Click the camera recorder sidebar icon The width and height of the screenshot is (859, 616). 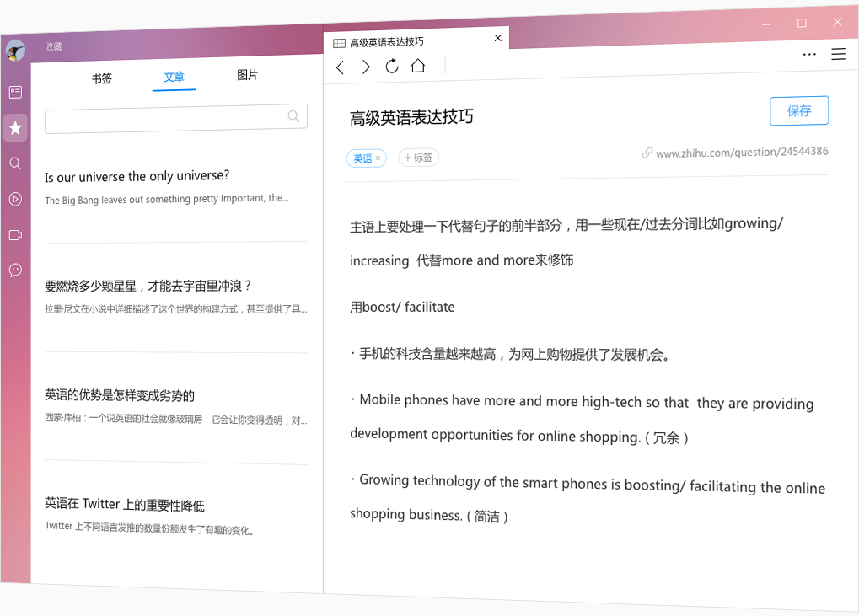15,235
